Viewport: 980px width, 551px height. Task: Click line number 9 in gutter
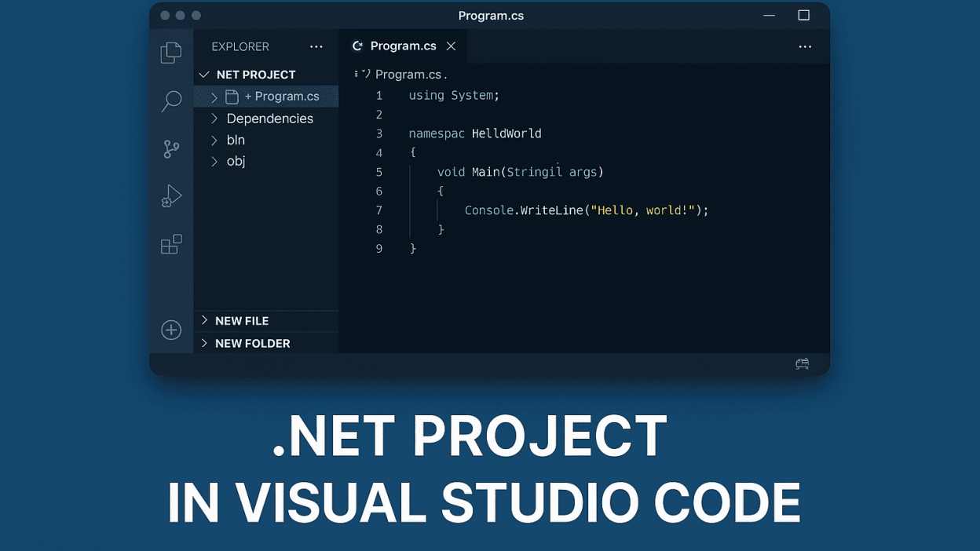point(379,249)
